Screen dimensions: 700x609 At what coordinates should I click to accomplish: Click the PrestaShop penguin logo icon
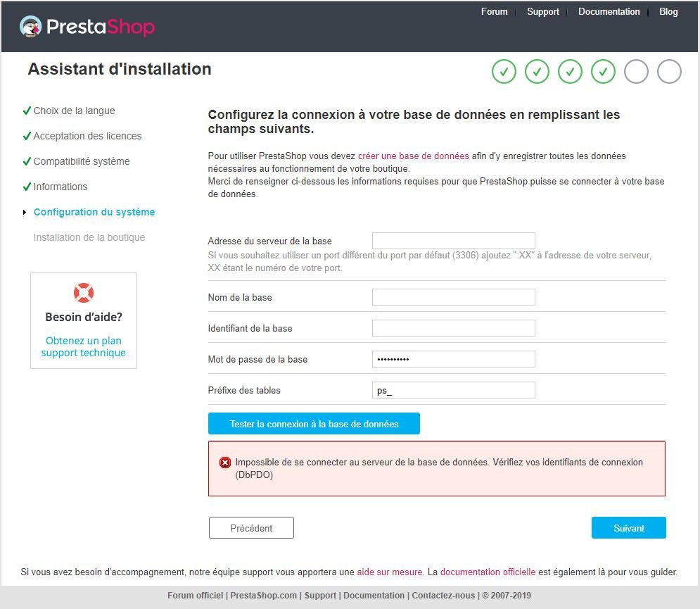pyautogui.click(x=30, y=27)
